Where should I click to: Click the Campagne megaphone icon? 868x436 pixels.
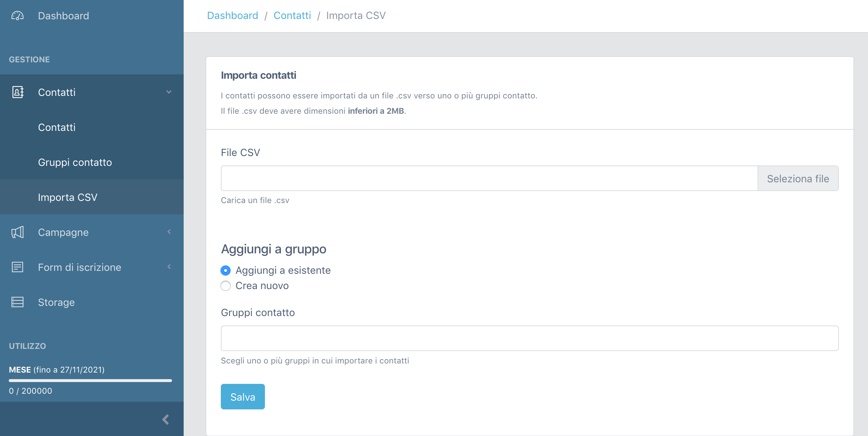click(x=17, y=232)
